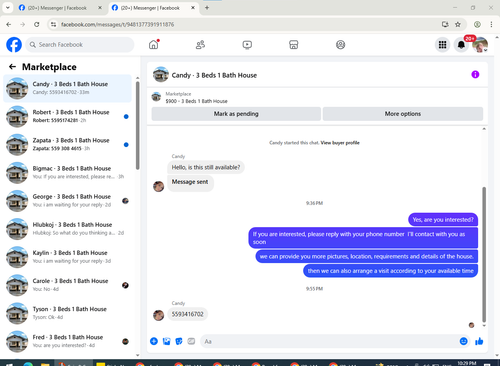Bookmark this page with the star icon
Viewport: 500px width, 366px height.
coord(458,24)
